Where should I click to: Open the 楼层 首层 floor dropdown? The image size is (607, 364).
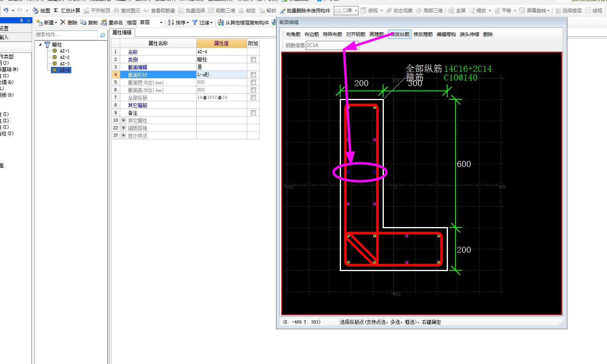pyautogui.click(x=161, y=23)
